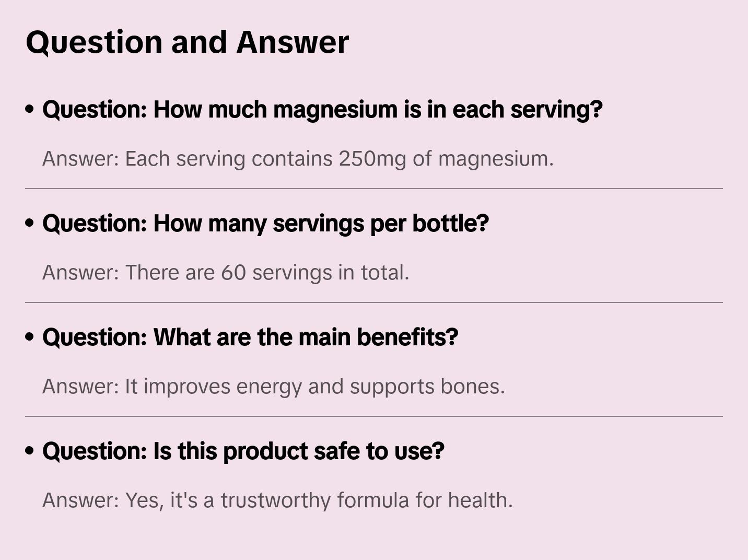The image size is (748, 560).
Task: Click the trustworthy formula answer
Action: (x=277, y=500)
